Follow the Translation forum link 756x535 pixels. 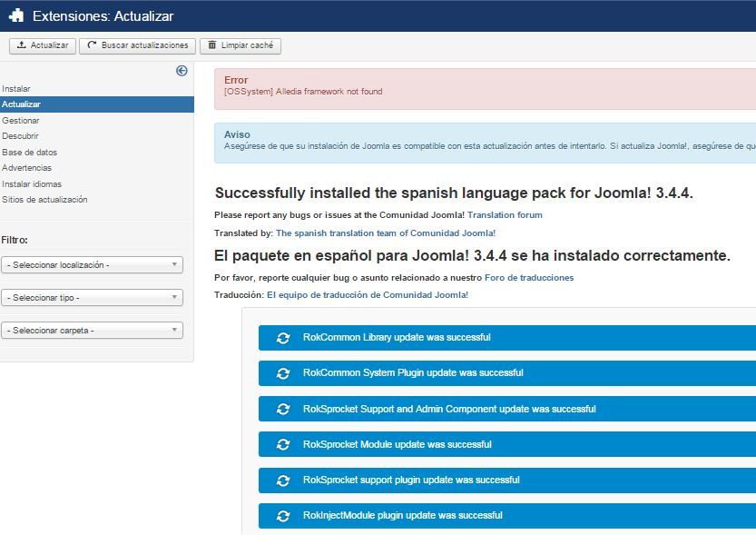(x=505, y=215)
